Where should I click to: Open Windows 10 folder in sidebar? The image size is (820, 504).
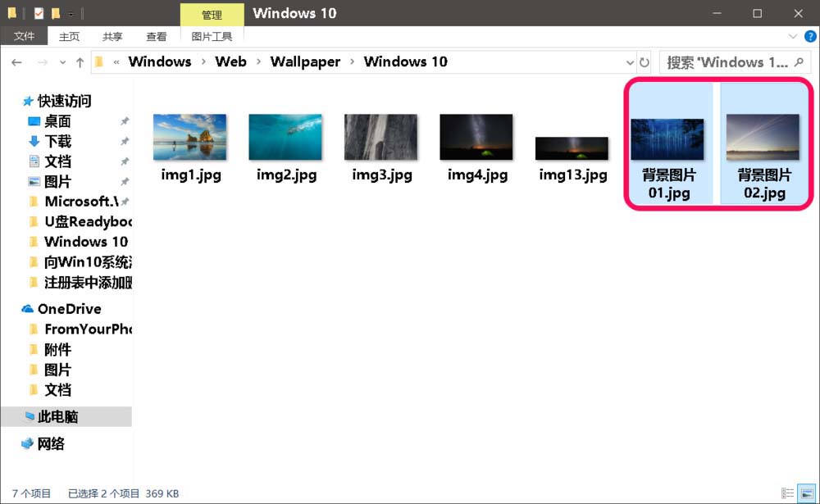click(86, 242)
